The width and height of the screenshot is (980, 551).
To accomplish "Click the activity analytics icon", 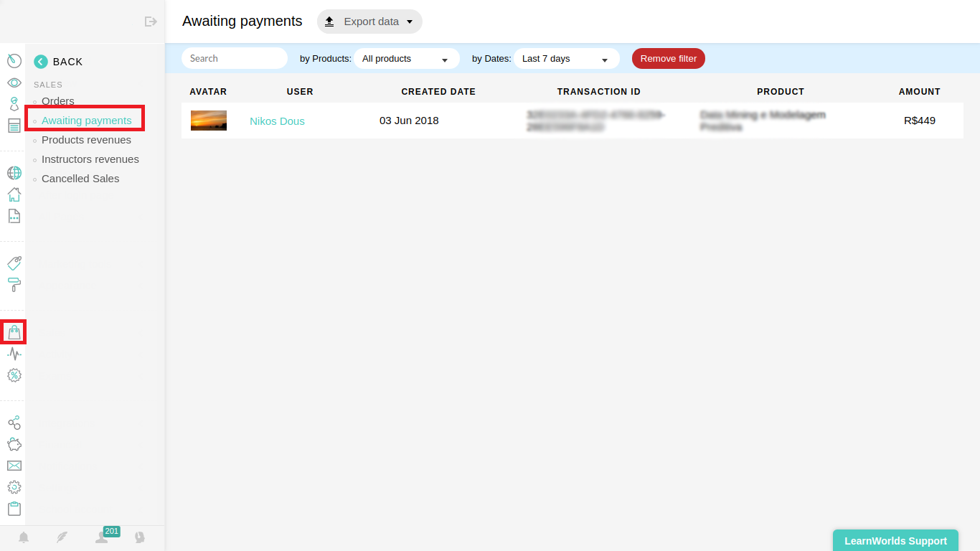I will coord(14,353).
